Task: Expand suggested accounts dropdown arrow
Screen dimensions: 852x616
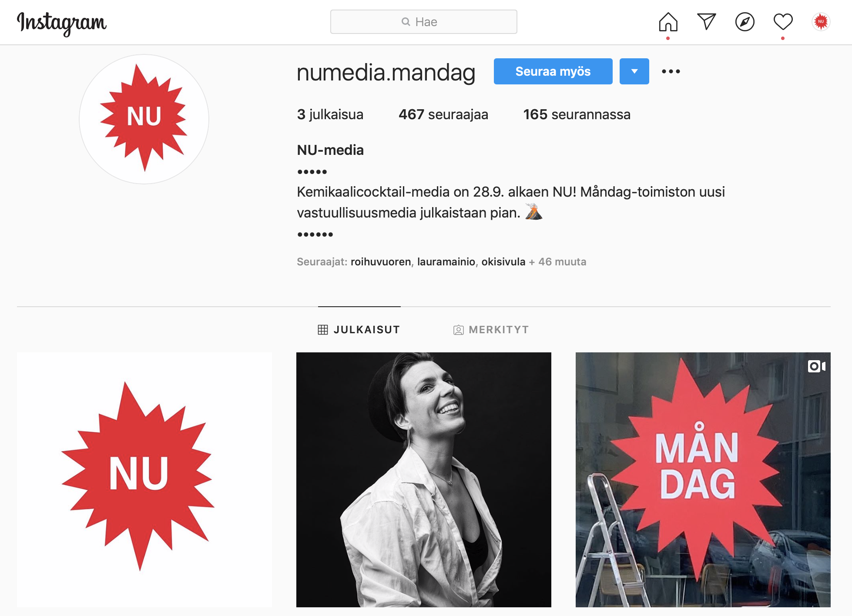Action: (x=634, y=71)
